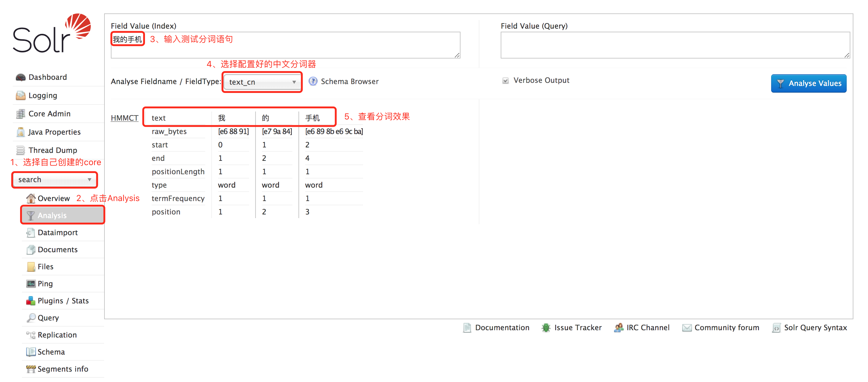Click the Analysis funnel icon in sidebar
Screen dimensions: 868x382
pyautogui.click(x=31, y=215)
